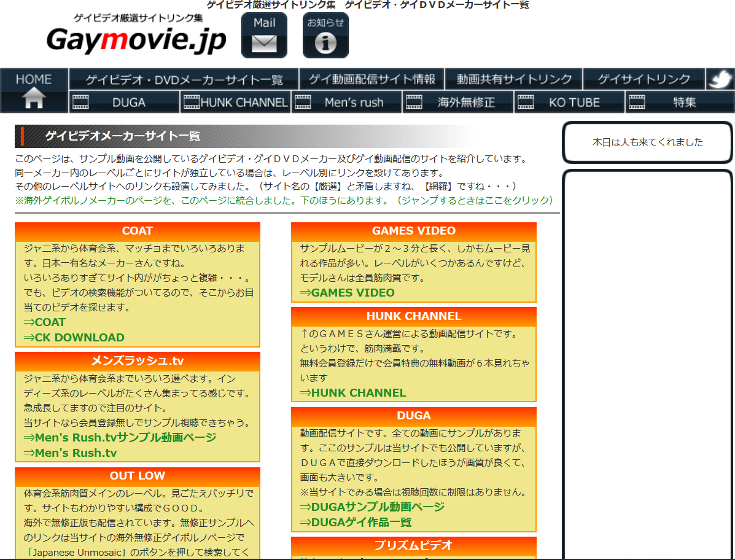Open ⇒DUGAサンプル動画ページ link
Image resolution: width=735 pixels, height=560 pixels.
(x=371, y=507)
